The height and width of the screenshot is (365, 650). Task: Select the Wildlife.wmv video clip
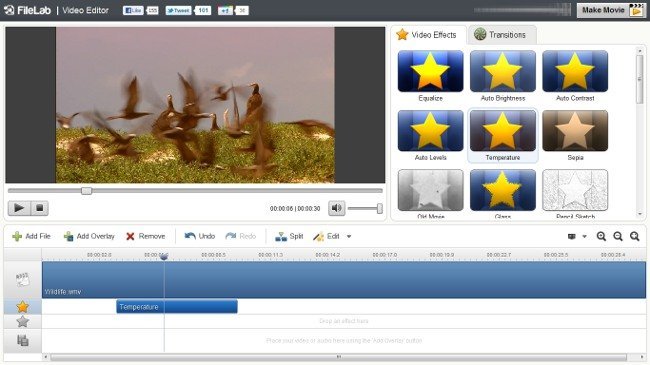(344, 280)
